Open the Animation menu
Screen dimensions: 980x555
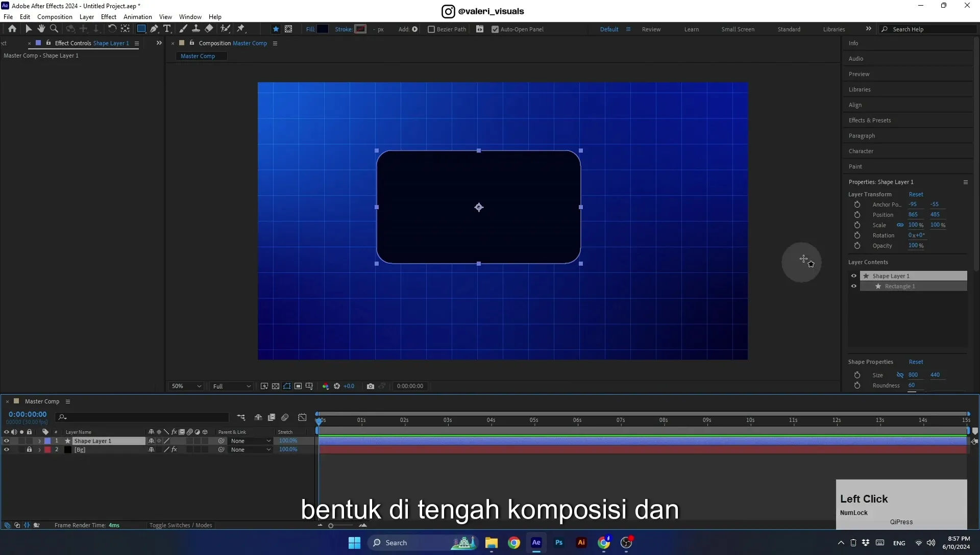138,17
